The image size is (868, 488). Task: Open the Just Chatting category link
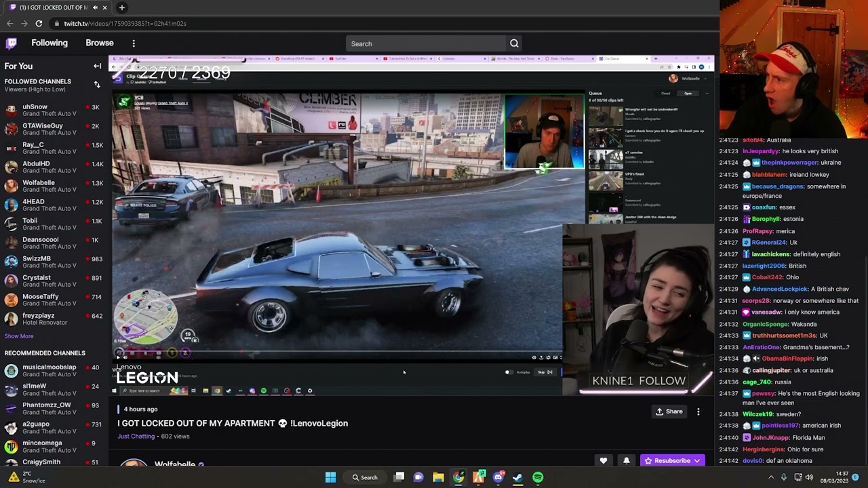point(136,436)
